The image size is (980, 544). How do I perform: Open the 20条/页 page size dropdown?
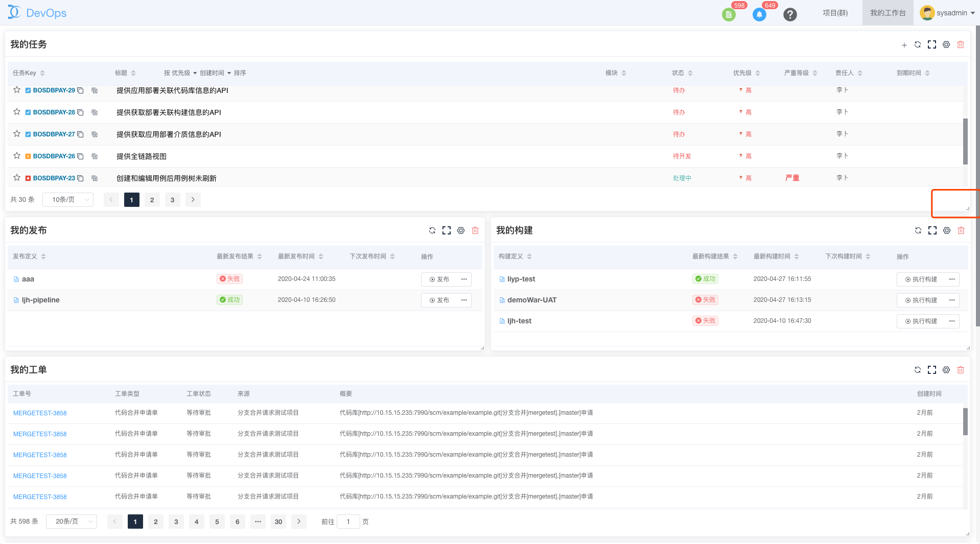pos(72,522)
